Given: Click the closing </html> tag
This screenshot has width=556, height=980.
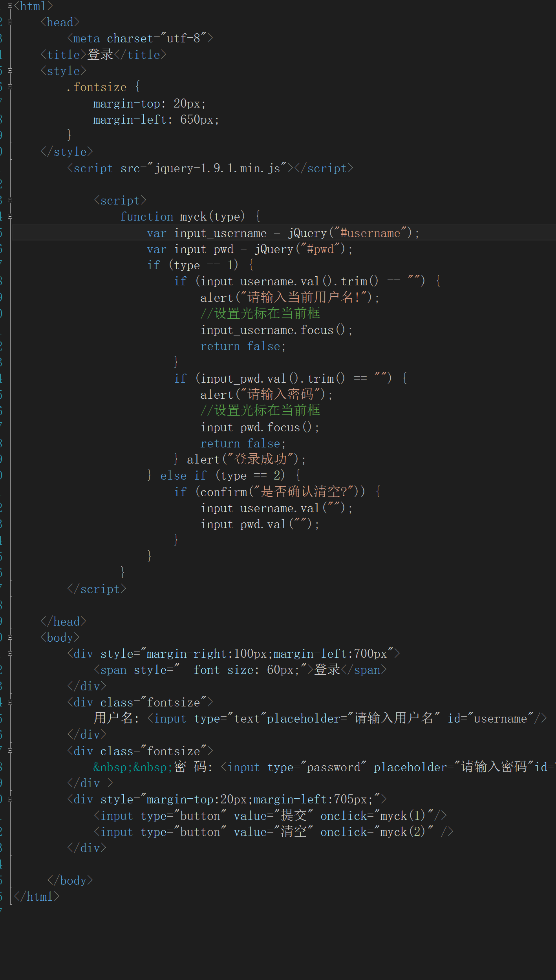Looking at the screenshot, I should pyautogui.click(x=37, y=897).
